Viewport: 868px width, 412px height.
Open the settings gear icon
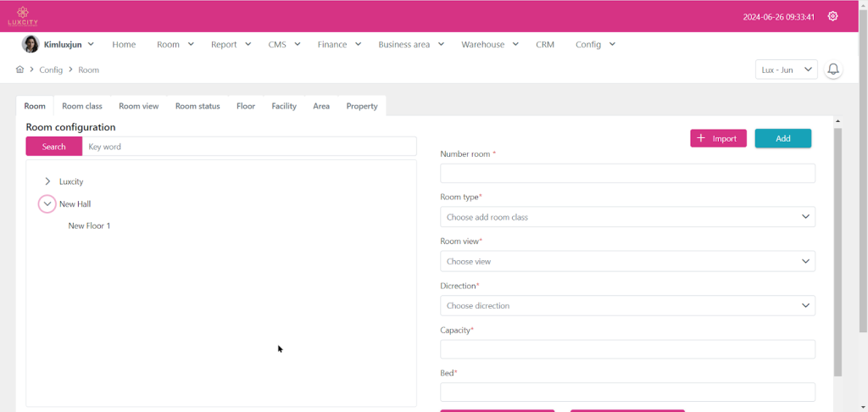pos(832,16)
